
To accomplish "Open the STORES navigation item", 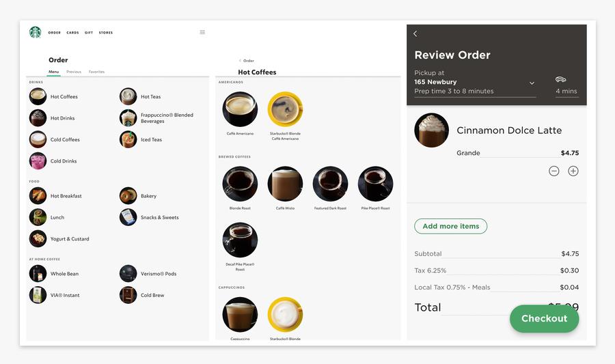I will pyautogui.click(x=105, y=33).
